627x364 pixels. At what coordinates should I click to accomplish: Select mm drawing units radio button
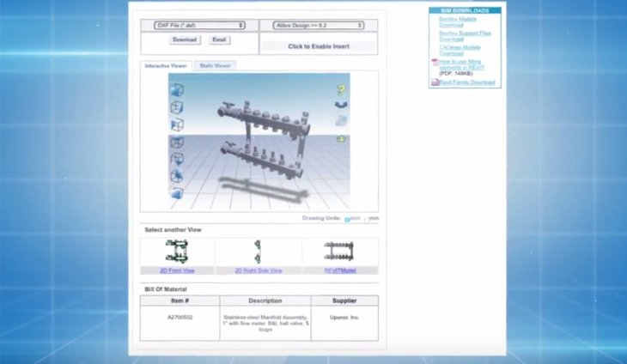click(366, 220)
